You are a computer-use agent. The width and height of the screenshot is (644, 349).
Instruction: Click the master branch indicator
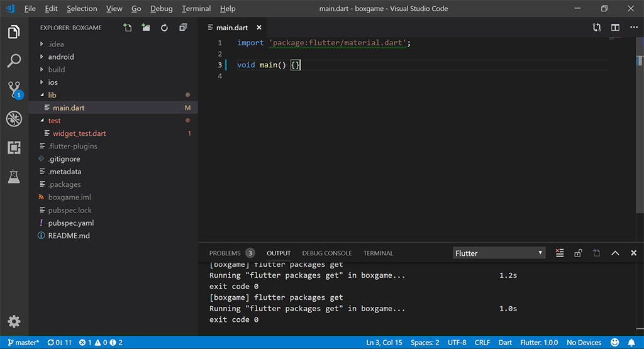22,343
